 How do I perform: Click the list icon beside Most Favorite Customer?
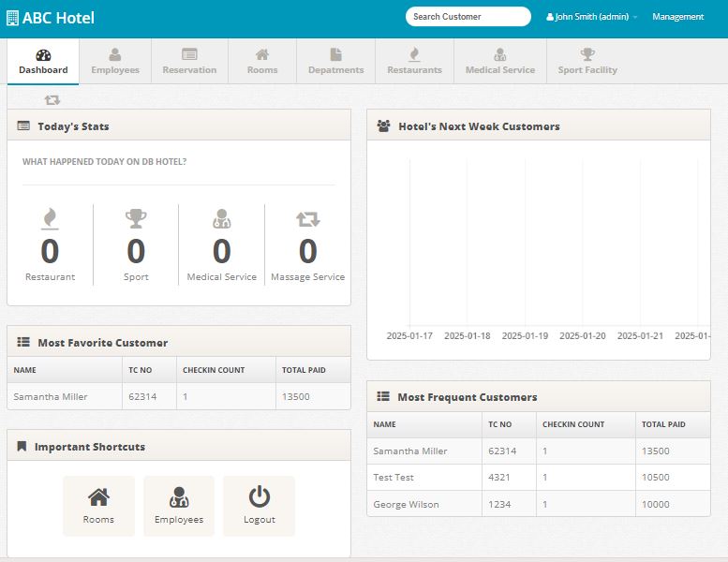point(23,342)
